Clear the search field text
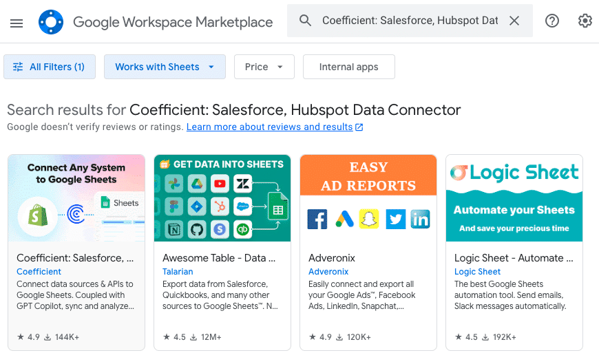Viewport: 599px width, 364px height. 514,21
